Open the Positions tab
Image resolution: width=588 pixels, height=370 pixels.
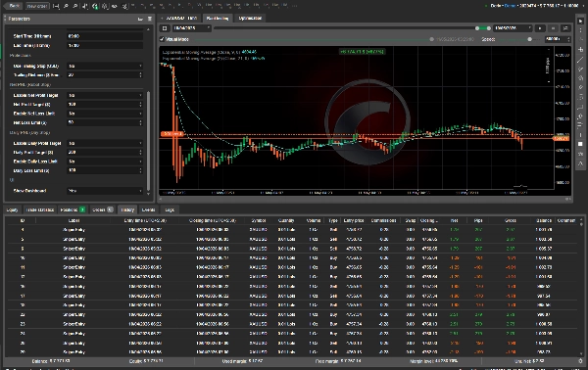pyautogui.click(x=73, y=209)
